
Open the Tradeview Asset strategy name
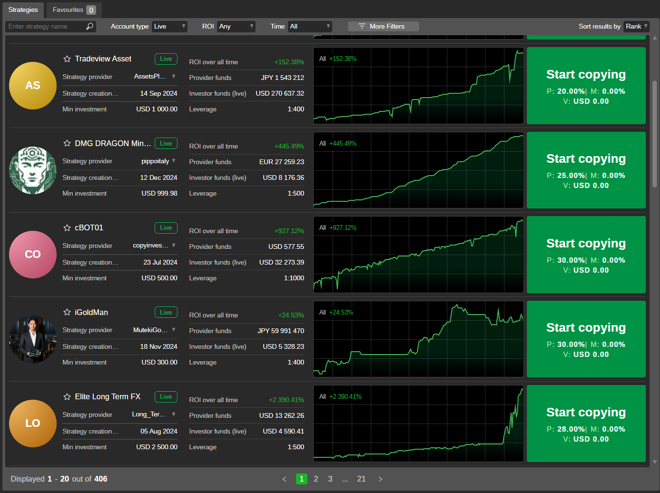(x=103, y=59)
